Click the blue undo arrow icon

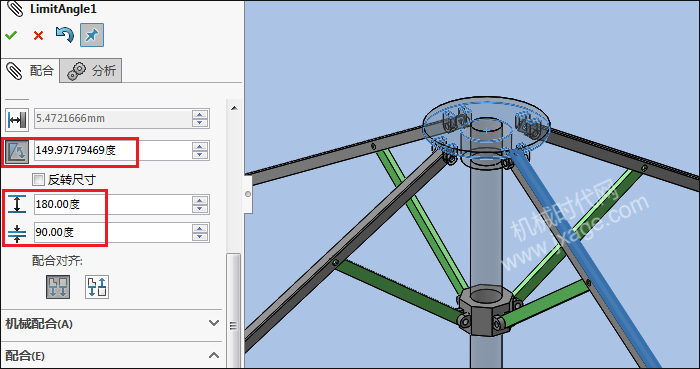point(65,35)
